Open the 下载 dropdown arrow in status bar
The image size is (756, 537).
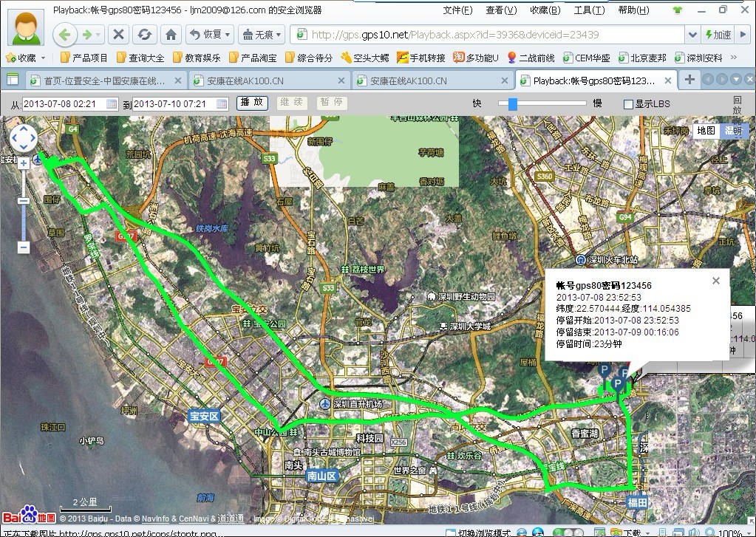point(646,533)
